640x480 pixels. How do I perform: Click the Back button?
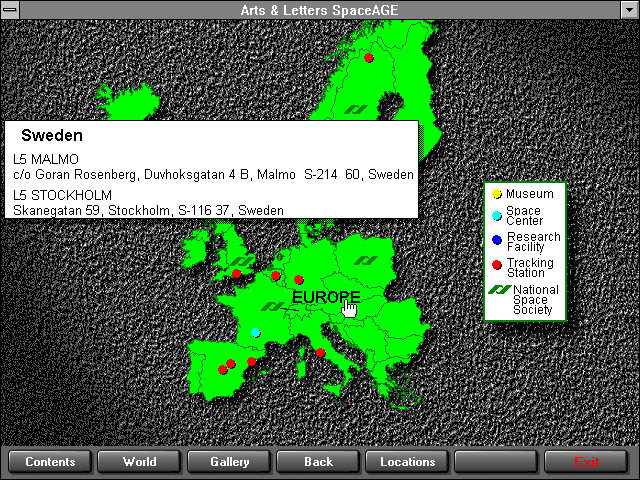[318, 462]
